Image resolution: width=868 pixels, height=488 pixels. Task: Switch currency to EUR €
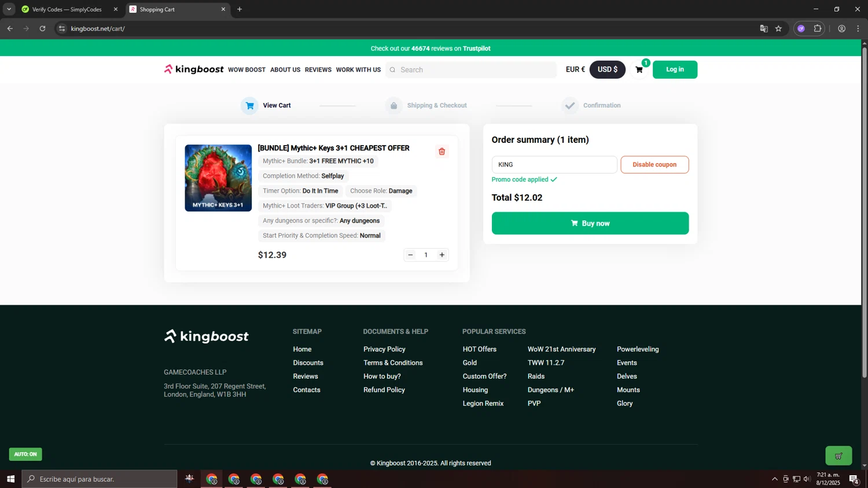575,69
